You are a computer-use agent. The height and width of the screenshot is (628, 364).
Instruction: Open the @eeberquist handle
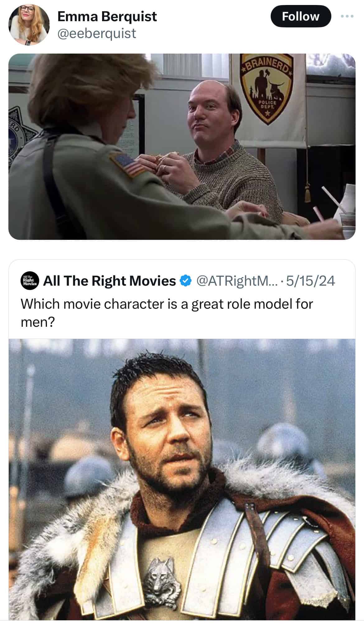coord(97,33)
